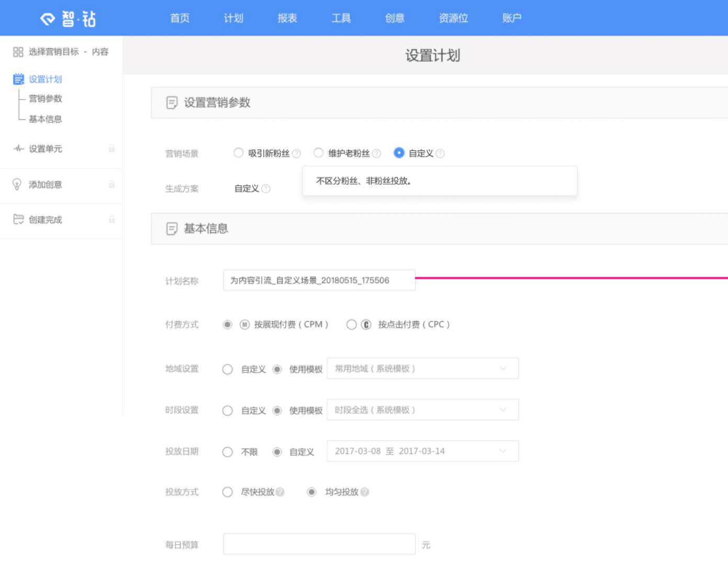
Task: Switch to the 资源位 menu item
Action: click(453, 18)
